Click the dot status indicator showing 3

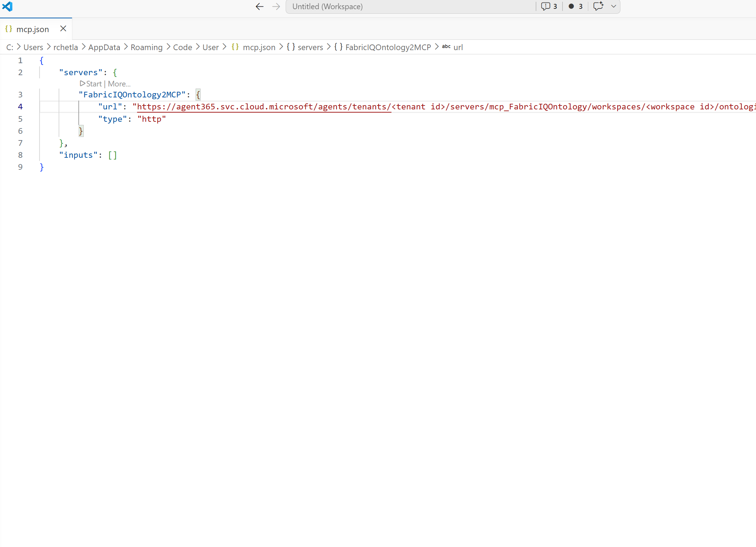pos(576,6)
